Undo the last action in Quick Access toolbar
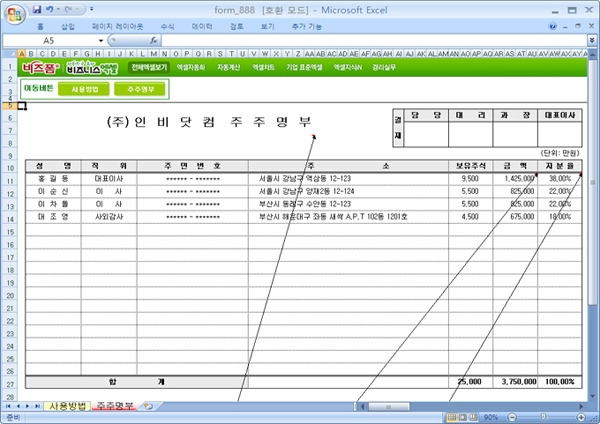This screenshot has width=600, height=424. point(49,9)
